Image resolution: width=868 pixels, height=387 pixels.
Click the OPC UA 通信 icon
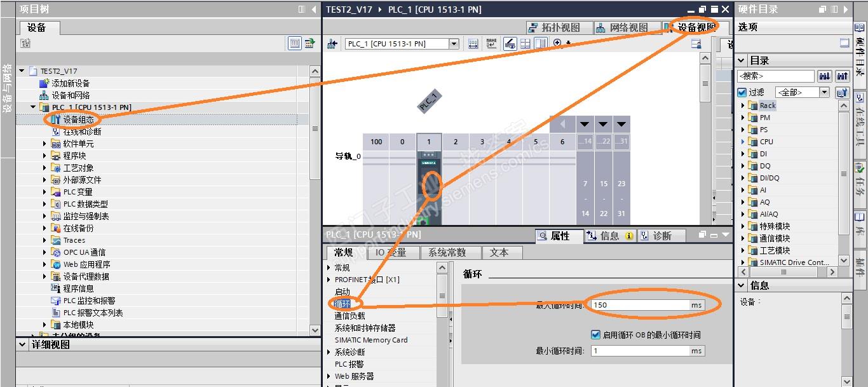tap(56, 252)
